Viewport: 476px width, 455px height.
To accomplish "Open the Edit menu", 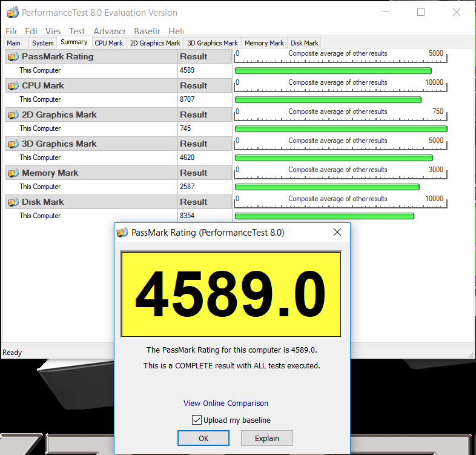I will 31,31.
